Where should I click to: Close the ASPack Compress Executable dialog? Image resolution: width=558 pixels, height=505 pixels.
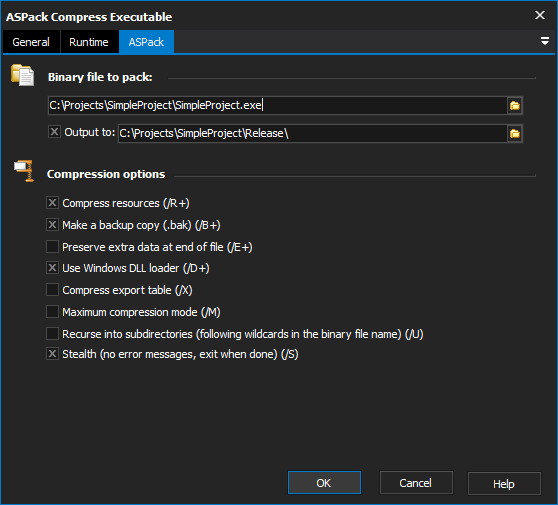coord(539,15)
